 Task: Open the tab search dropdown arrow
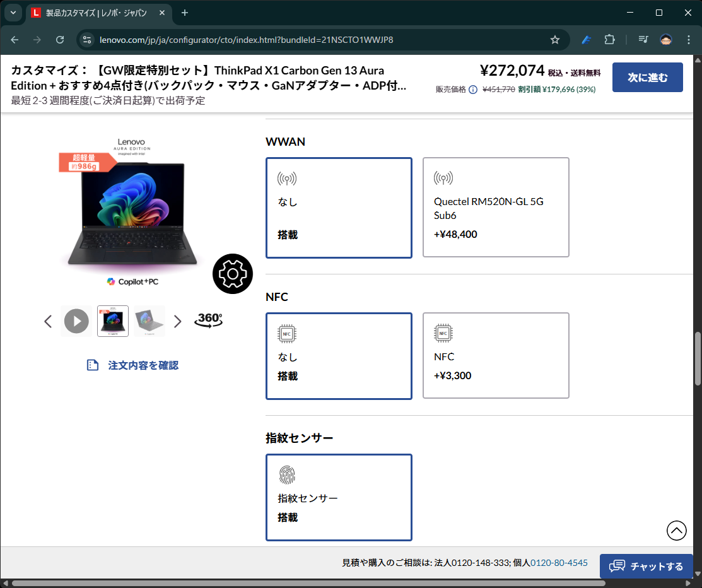[x=13, y=13]
